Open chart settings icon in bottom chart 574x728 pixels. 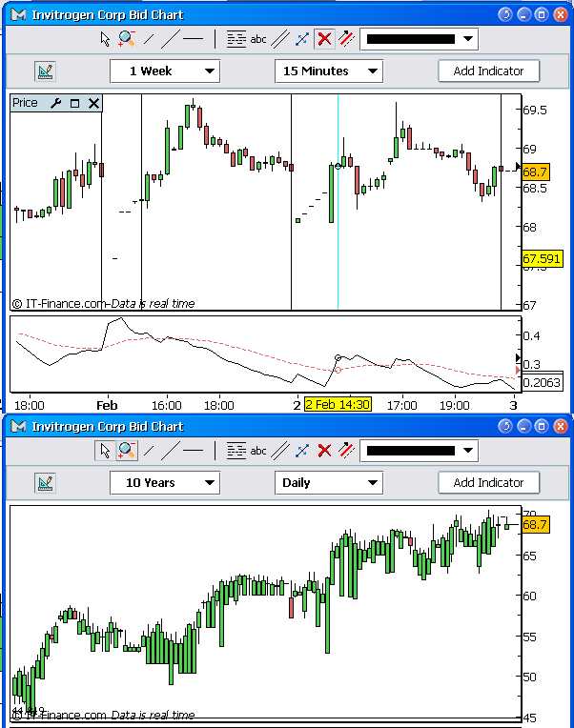click(x=45, y=483)
